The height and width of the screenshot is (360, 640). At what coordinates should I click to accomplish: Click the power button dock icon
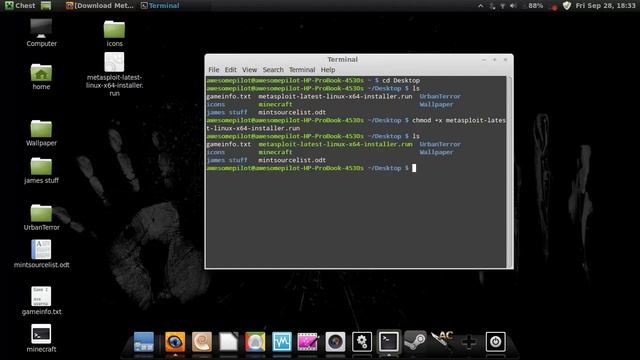click(496, 342)
